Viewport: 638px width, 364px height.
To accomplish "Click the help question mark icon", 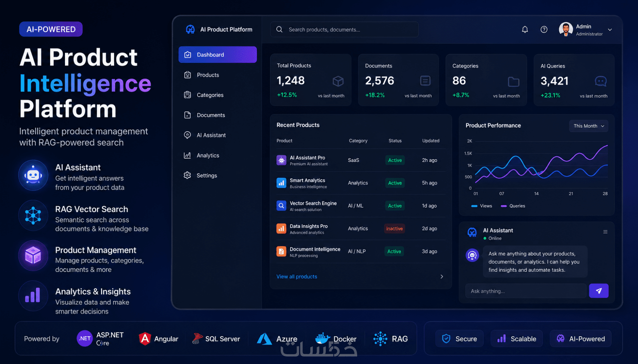I will (x=544, y=29).
